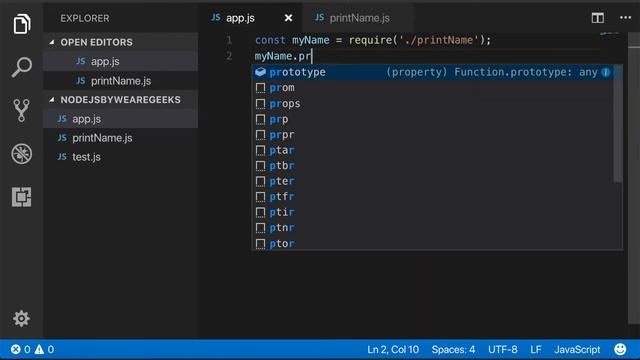The image size is (640, 360).
Task: Click line number 1 in the gutter
Action: point(229,40)
